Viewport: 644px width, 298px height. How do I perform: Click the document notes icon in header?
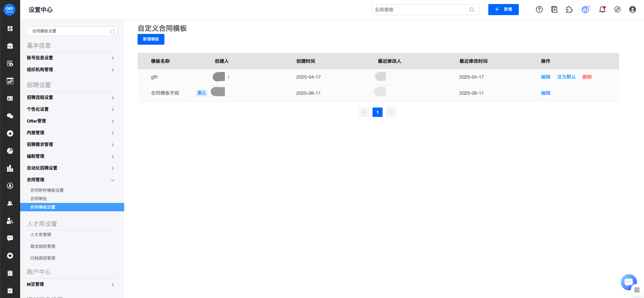pyautogui.click(x=554, y=10)
